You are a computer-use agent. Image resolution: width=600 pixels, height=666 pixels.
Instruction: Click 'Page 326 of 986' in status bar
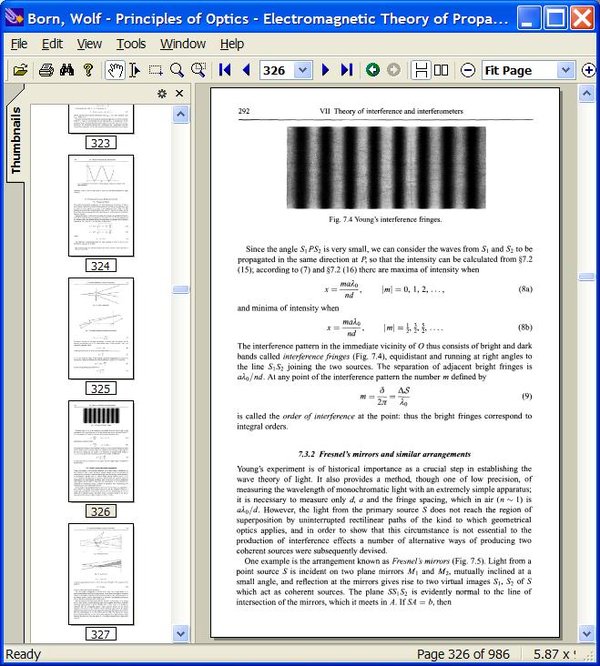(463, 654)
